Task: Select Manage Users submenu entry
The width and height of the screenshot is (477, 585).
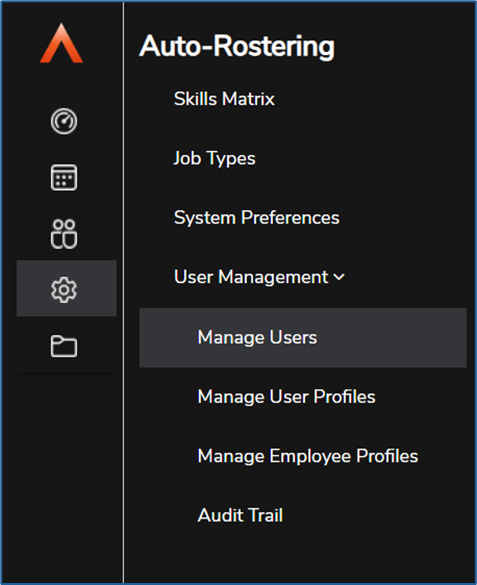Action: [x=257, y=337]
